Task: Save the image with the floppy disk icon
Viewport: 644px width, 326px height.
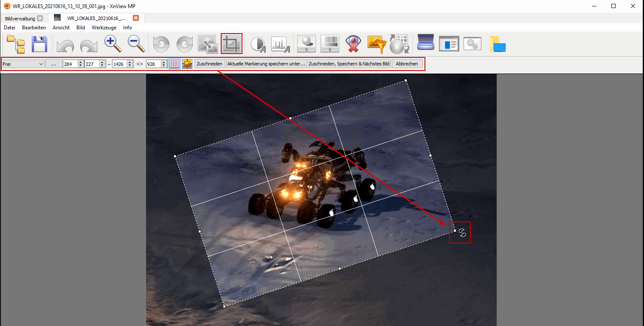Action: (x=39, y=44)
